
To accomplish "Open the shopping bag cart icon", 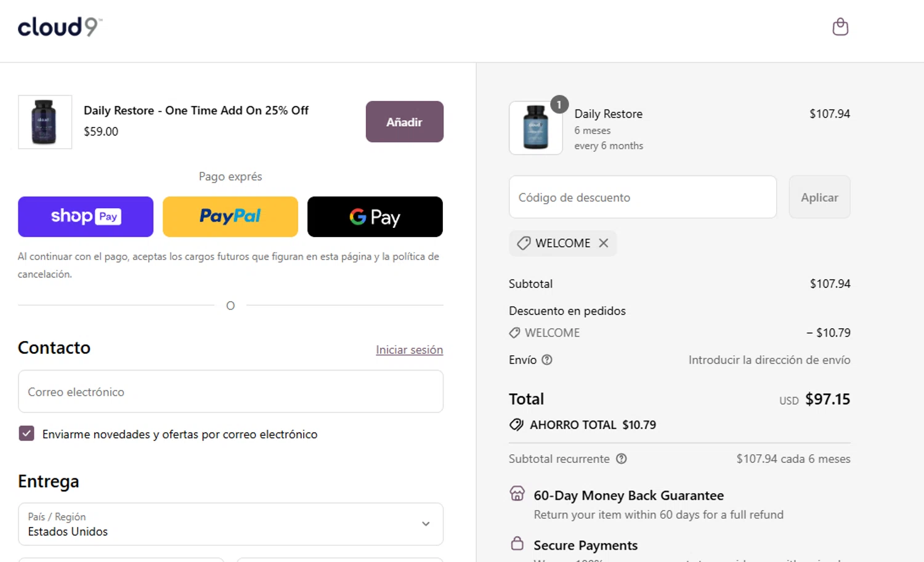I will [840, 27].
